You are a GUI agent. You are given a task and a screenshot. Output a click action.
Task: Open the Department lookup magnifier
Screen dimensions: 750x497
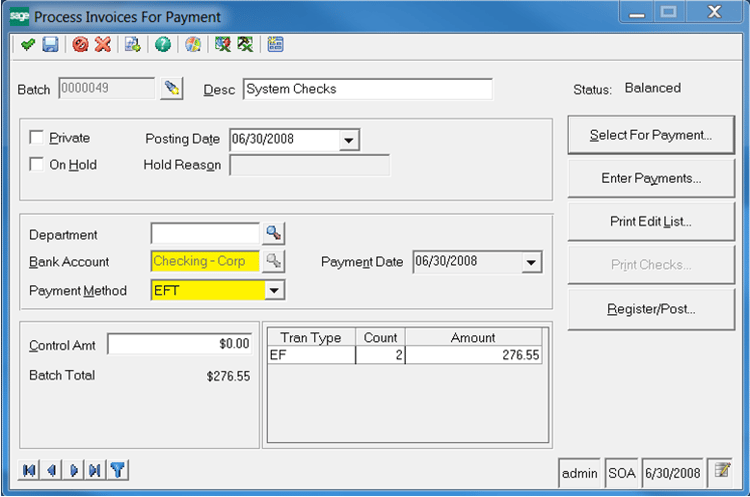272,234
